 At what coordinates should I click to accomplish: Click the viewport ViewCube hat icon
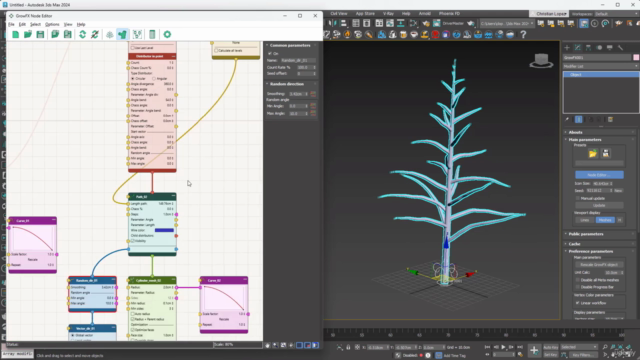541,60
